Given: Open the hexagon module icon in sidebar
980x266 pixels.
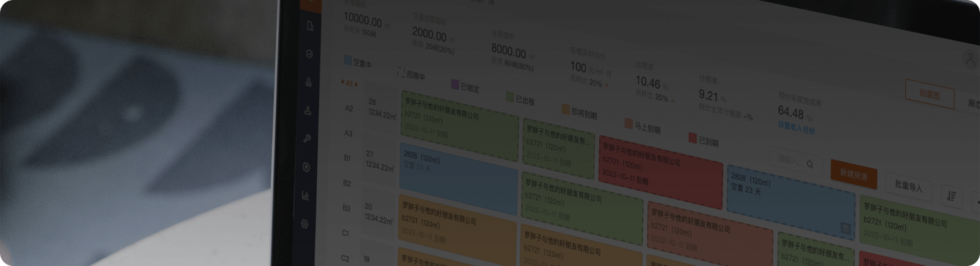Looking at the screenshot, I should point(310,54).
